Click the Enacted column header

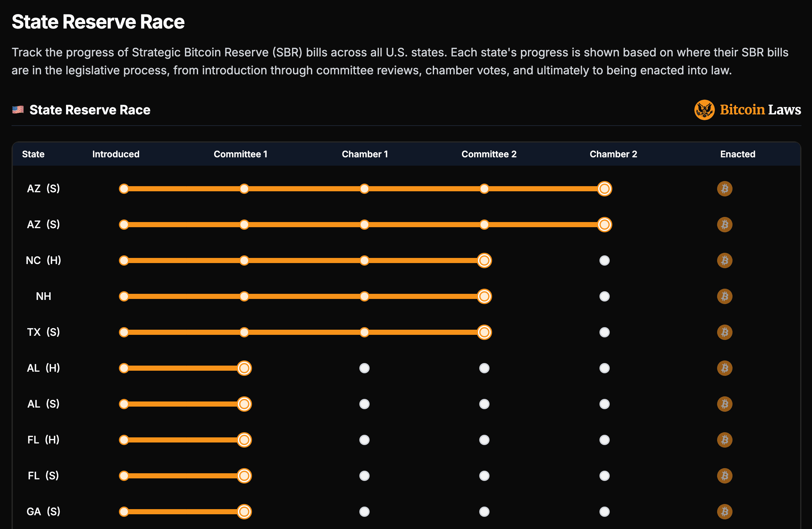(x=738, y=154)
